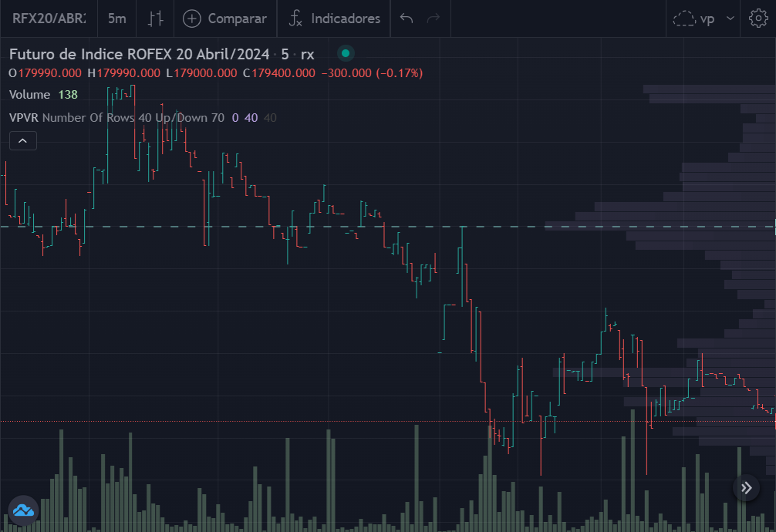The width and height of the screenshot is (776, 532).
Task: Open the bar style selector
Action: pyautogui.click(x=155, y=19)
